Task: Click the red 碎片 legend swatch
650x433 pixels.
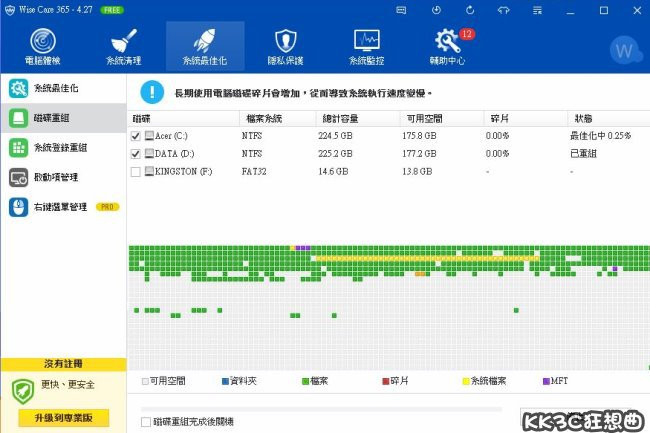Action: coord(386,381)
